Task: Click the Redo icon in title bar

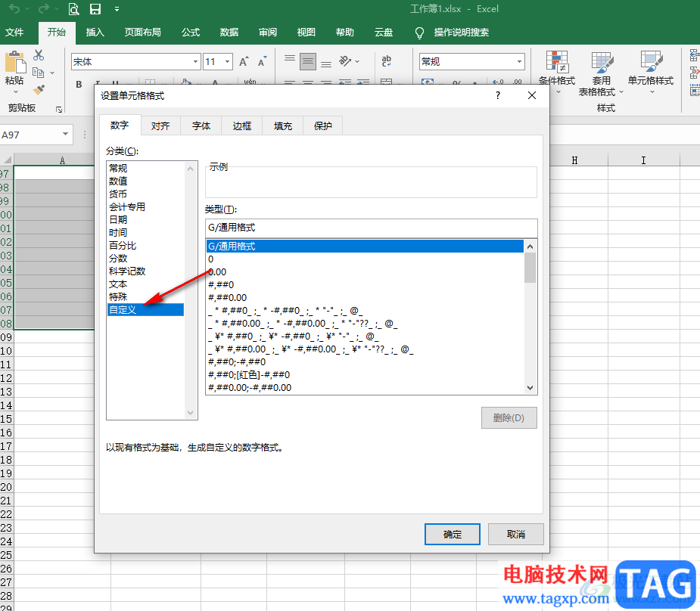Action: tap(44, 8)
